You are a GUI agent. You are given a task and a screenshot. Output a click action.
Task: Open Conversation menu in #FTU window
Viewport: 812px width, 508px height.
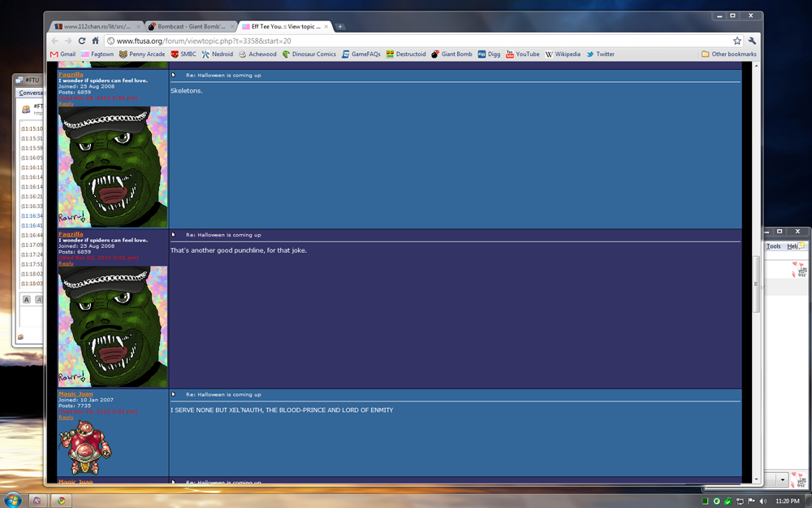click(31, 93)
